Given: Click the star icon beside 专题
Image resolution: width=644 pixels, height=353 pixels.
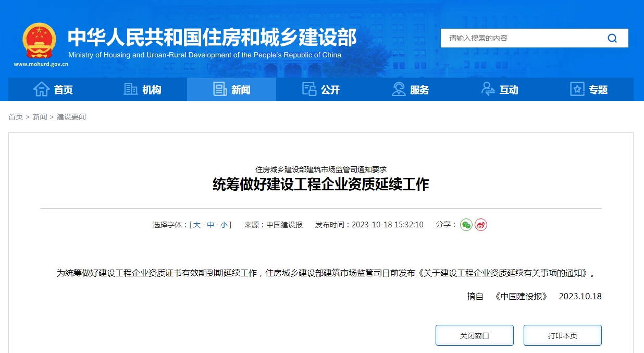Looking at the screenshot, I should point(577,89).
